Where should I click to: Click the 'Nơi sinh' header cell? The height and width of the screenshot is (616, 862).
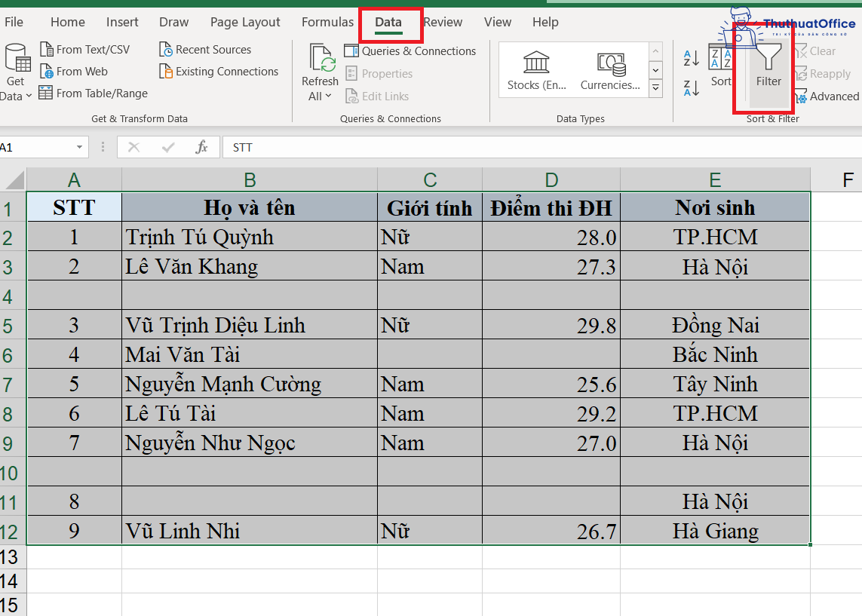pyautogui.click(x=715, y=207)
